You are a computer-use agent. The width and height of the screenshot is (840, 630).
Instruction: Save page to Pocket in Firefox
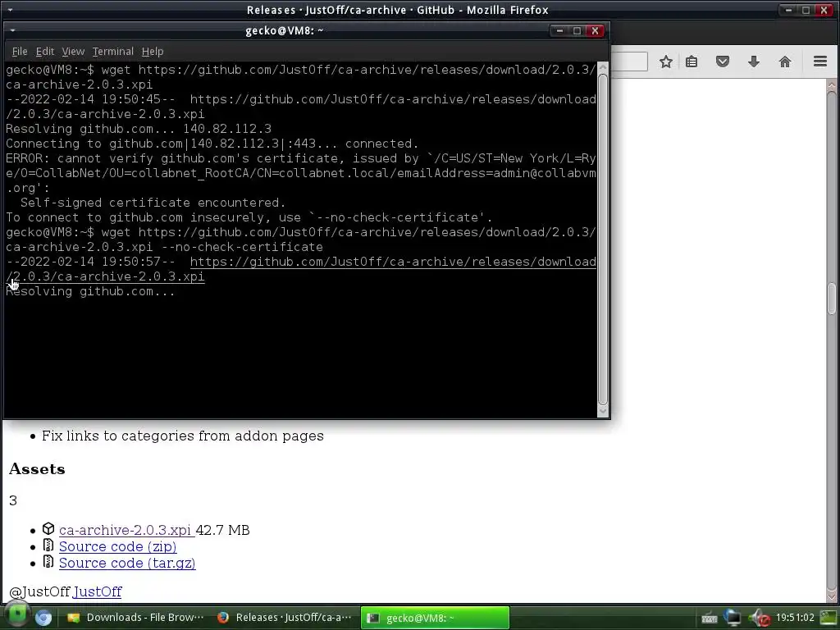click(x=723, y=62)
